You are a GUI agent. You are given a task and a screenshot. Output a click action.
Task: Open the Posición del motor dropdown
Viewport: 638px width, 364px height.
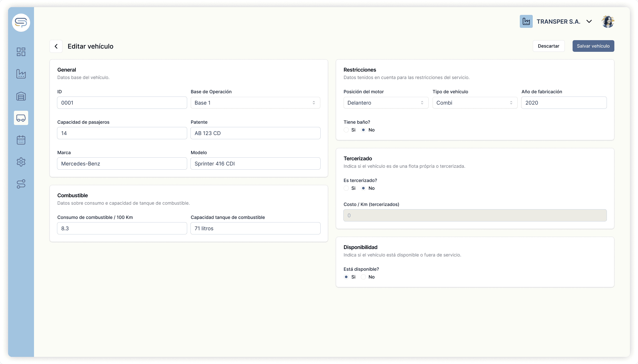click(x=386, y=103)
